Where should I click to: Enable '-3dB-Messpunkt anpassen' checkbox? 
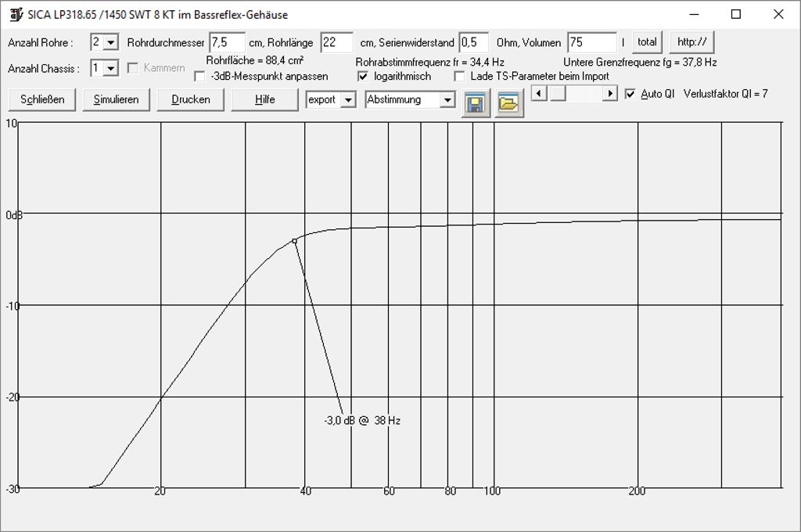tap(200, 77)
